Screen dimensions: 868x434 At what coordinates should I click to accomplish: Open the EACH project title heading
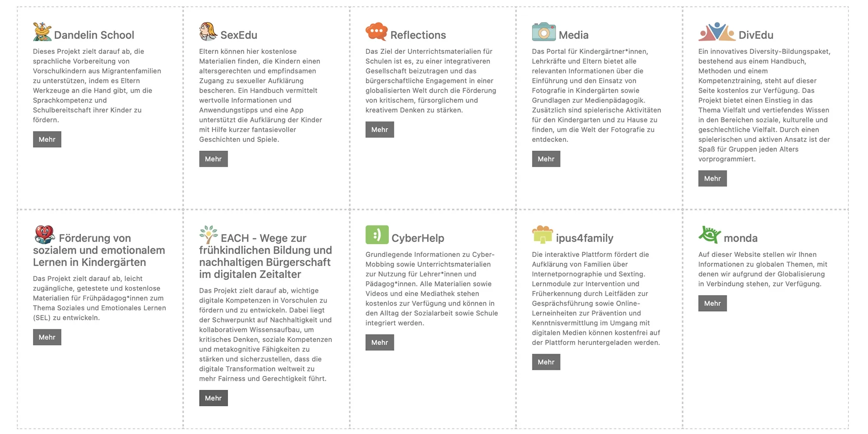pyautogui.click(x=265, y=256)
